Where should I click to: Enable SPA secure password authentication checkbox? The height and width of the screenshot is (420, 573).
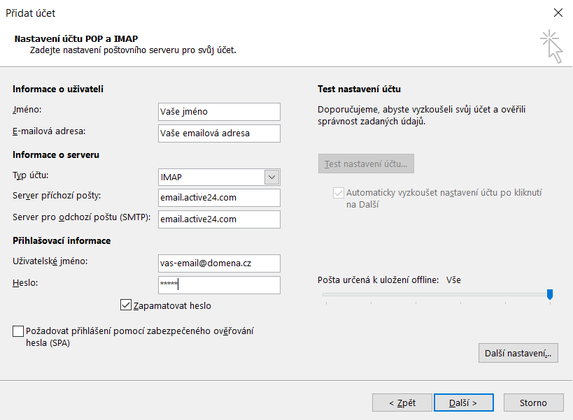18,331
